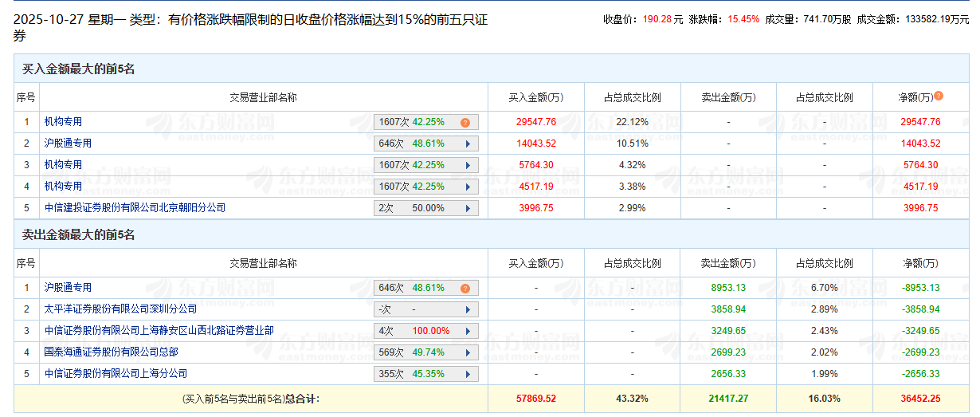Expand details arrow beside 2次 50.00%
The width and height of the screenshot is (980, 417).
pos(467,208)
